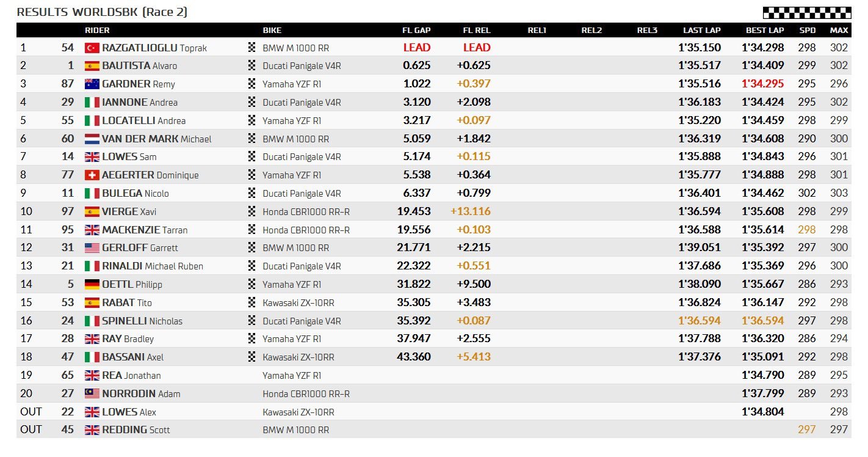Click Gardner's red fastest lap time 1'34.295

[x=763, y=84]
